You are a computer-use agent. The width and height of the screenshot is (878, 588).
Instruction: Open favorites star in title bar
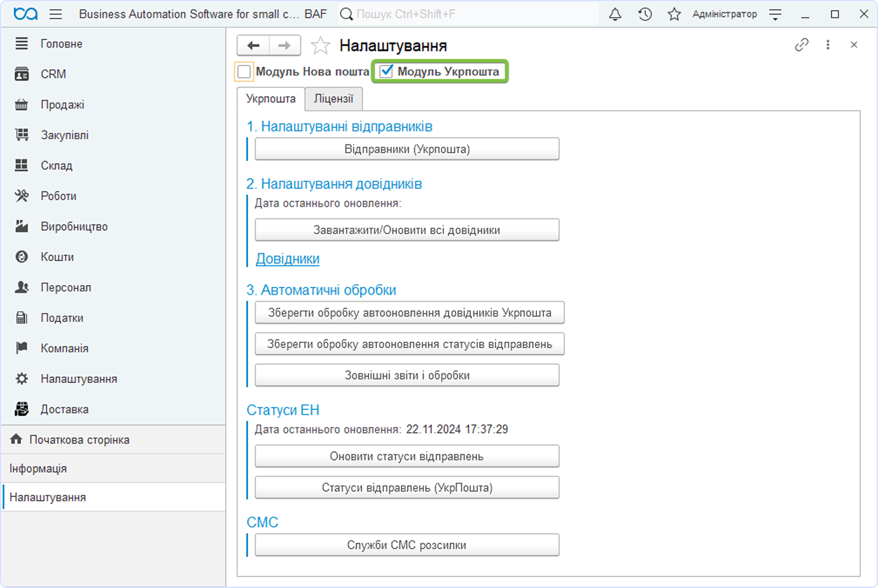[674, 14]
